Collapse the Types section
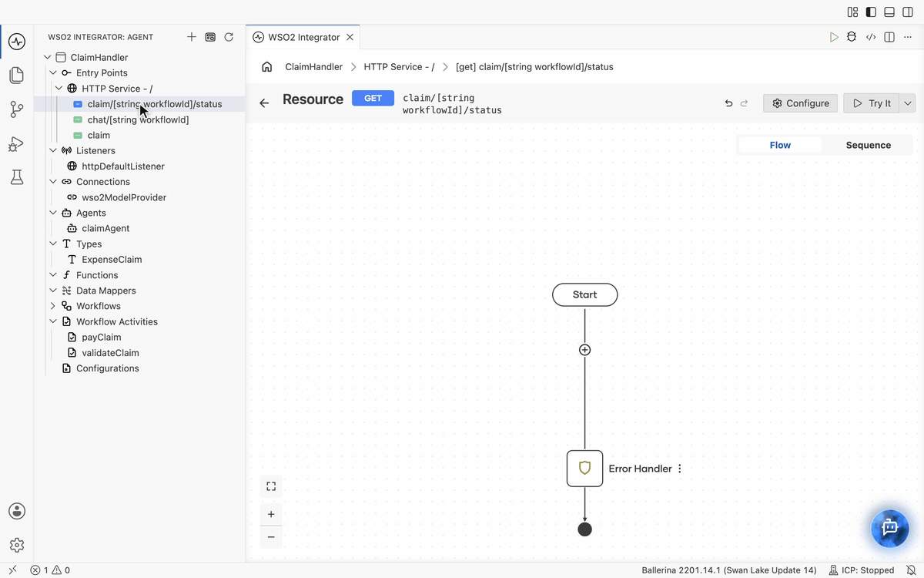The height and width of the screenshot is (578, 924). pos(53,244)
